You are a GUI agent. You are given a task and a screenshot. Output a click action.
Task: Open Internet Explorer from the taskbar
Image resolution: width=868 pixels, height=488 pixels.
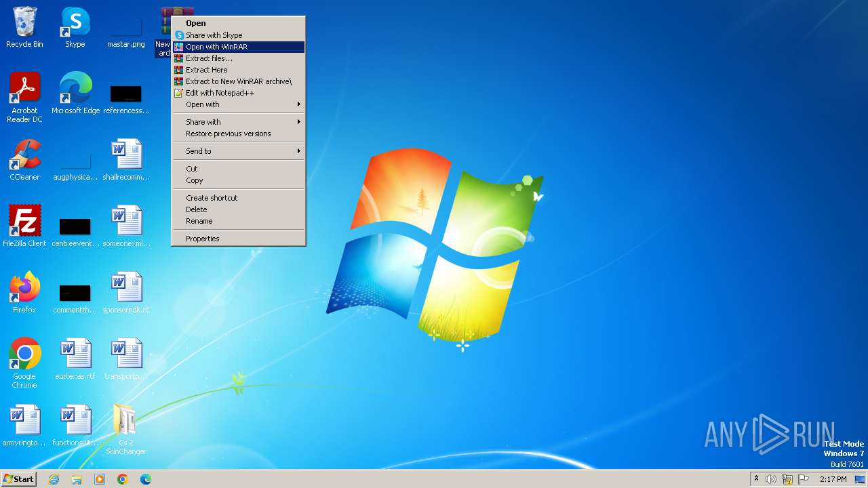click(x=54, y=479)
